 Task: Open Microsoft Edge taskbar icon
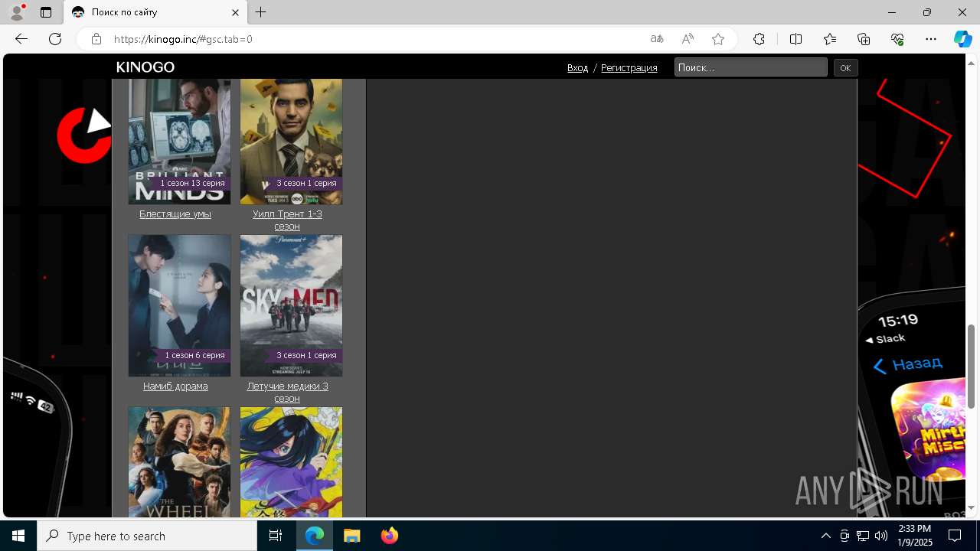[x=315, y=536]
